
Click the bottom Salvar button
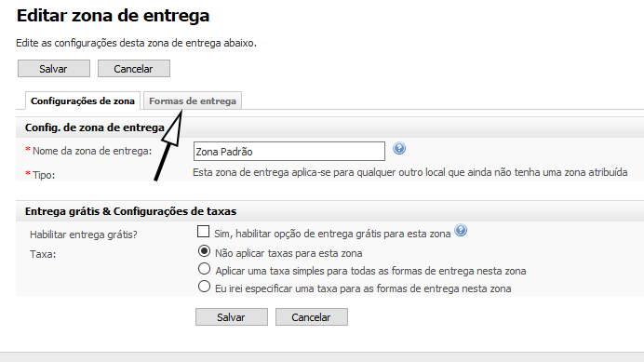pyautogui.click(x=232, y=317)
